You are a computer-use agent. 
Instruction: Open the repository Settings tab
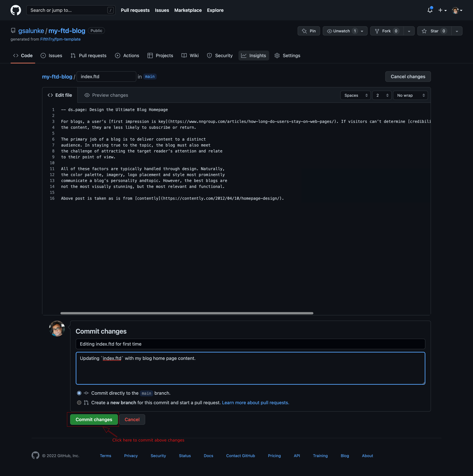287,56
